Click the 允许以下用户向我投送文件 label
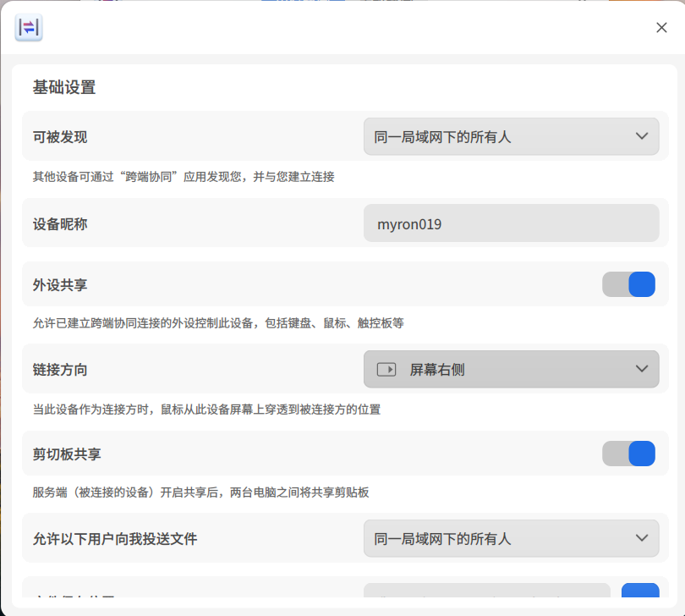685x616 pixels. (x=115, y=539)
